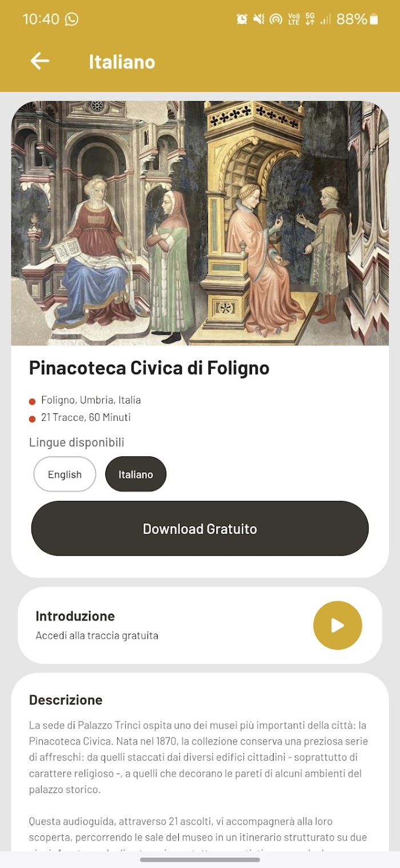Select the Italiano language option
Viewport: 400px width, 868px height.
[x=135, y=474]
